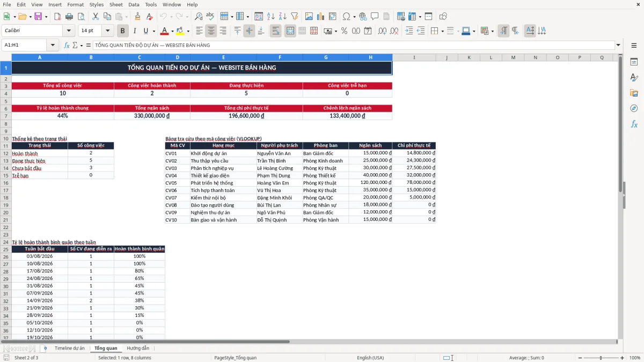This screenshot has width=644, height=362.
Task: Open Font Color dropdown arrow
Action: 172,31
